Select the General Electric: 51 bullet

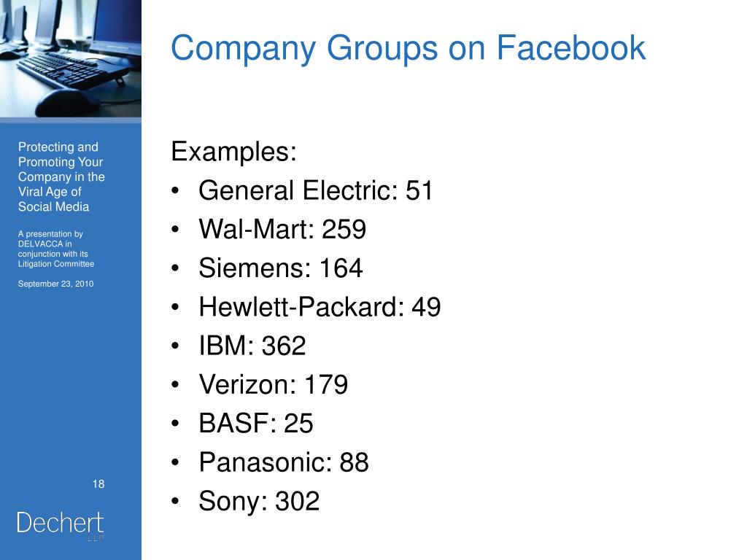click(x=315, y=190)
